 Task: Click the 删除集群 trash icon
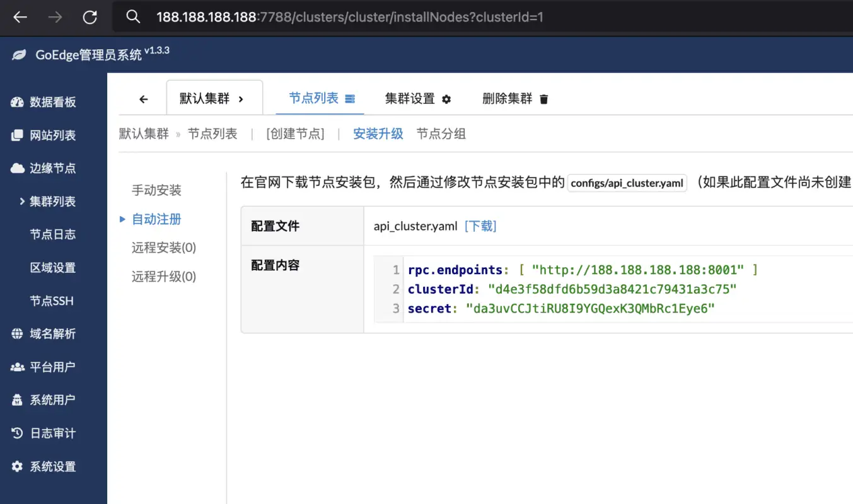point(543,99)
